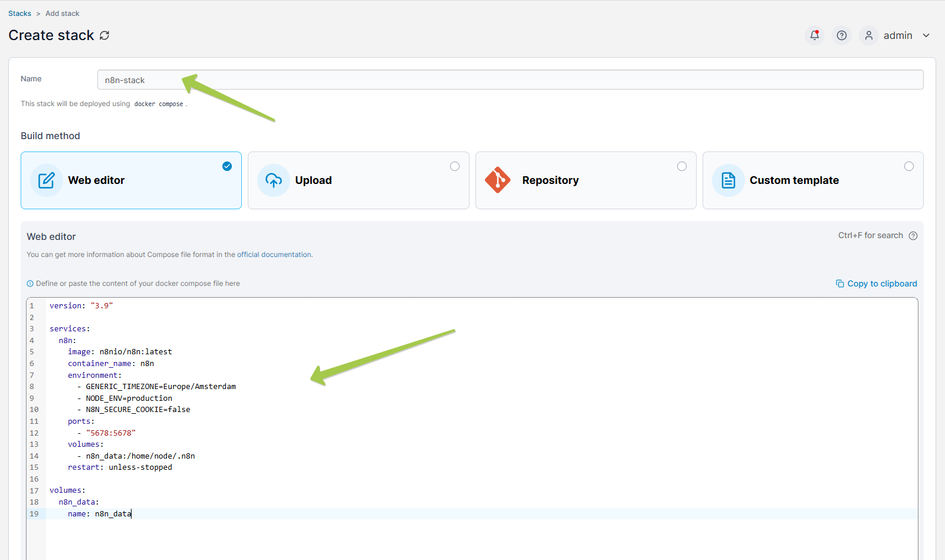Click the Add stack breadcrumb entry
This screenshot has width=945, height=560.
(62, 13)
